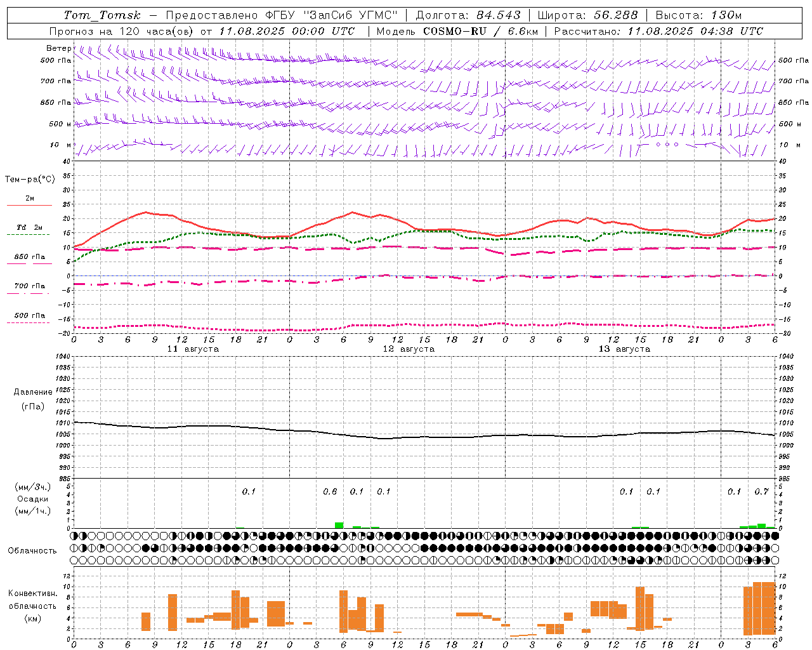This screenshot has height=650, width=812.
Task: Click the Tom_Tomsk station title
Action: [x=102, y=15]
